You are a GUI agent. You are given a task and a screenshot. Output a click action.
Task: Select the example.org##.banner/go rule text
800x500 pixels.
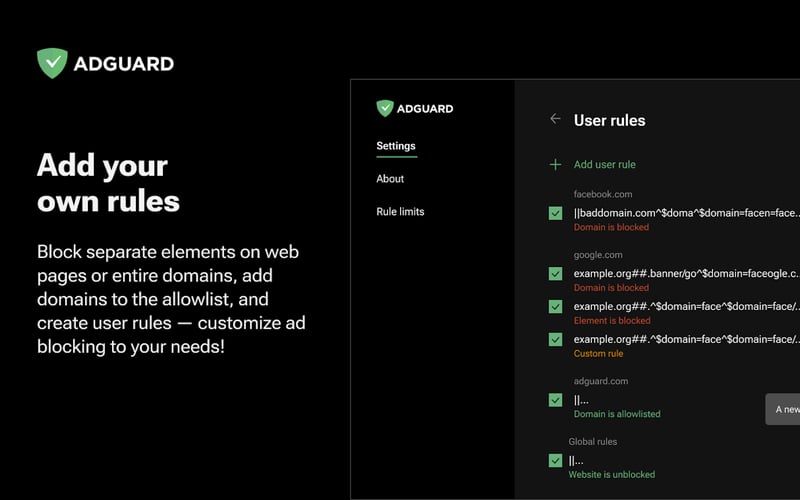tap(686, 273)
